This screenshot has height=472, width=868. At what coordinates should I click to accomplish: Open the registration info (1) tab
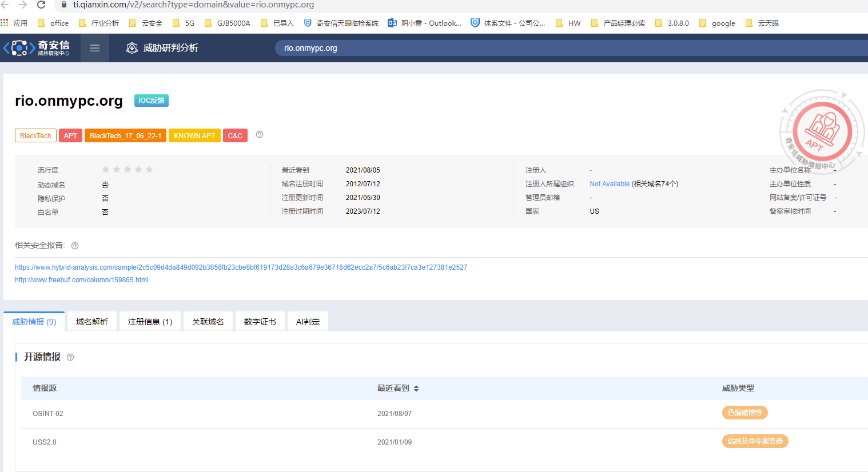tap(150, 322)
